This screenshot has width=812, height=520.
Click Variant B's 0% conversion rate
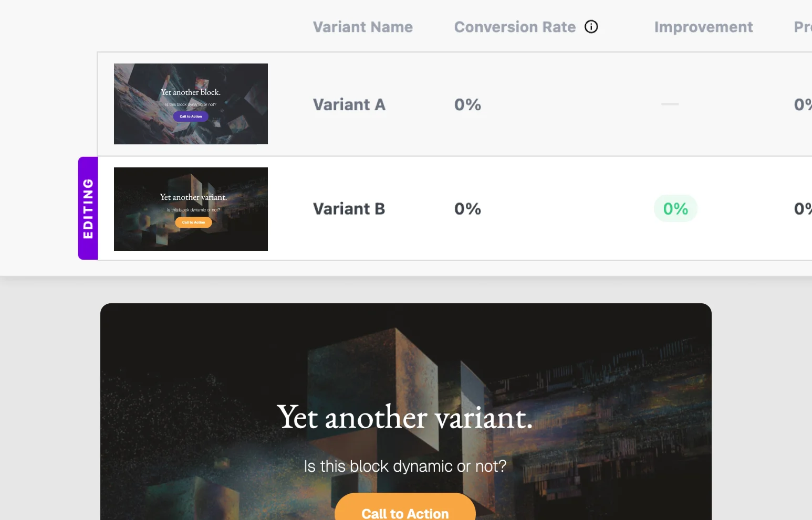[467, 209]
